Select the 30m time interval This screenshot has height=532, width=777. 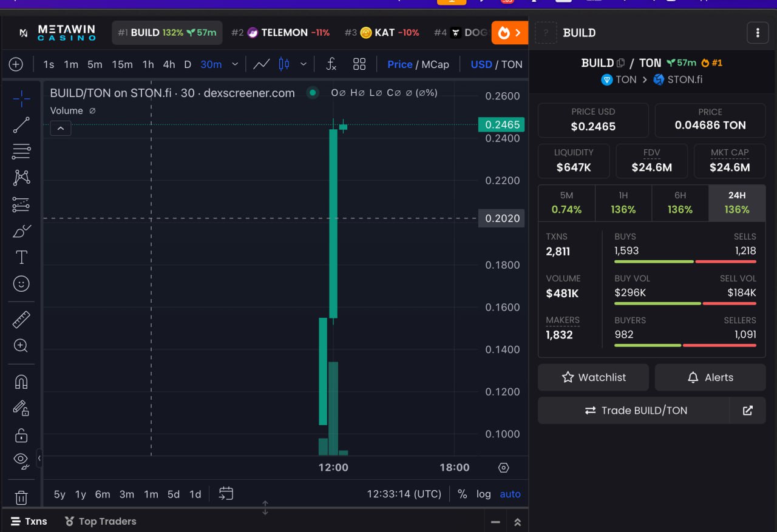coord(211,64)
